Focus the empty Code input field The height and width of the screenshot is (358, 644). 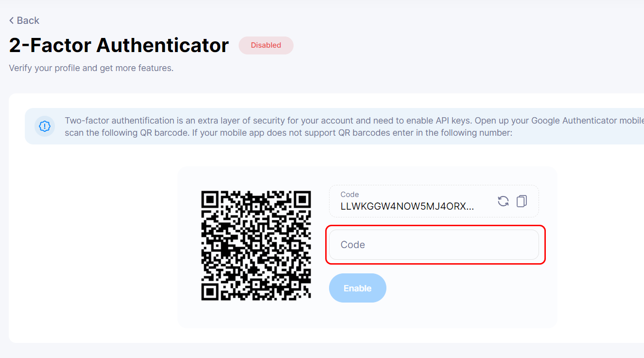[434, 245]
